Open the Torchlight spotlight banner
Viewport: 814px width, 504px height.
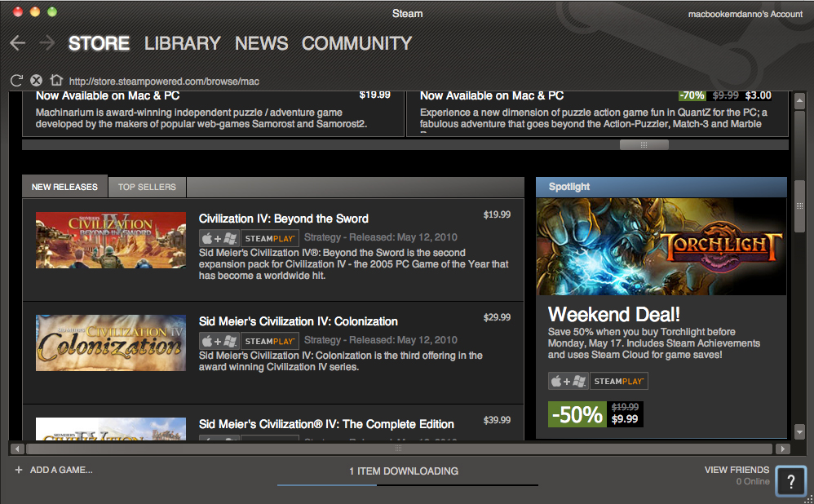coord(661,246)
